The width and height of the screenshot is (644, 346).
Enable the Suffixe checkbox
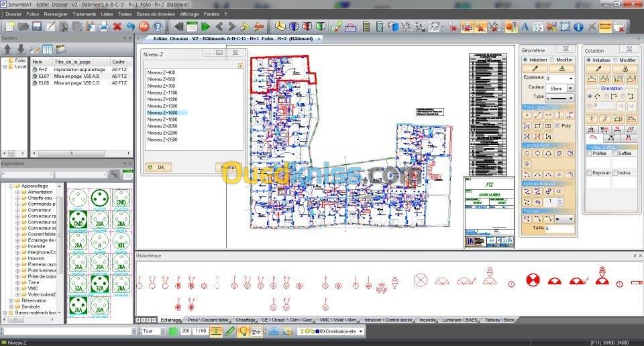coord(615,153)
